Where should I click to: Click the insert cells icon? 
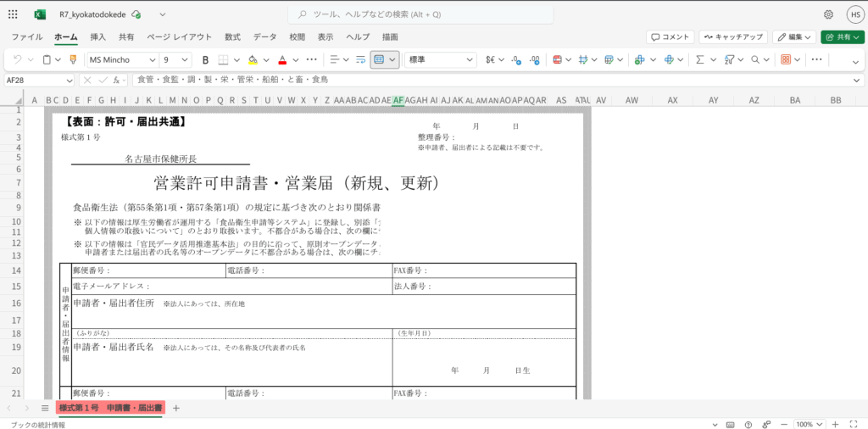coord(639,60)
